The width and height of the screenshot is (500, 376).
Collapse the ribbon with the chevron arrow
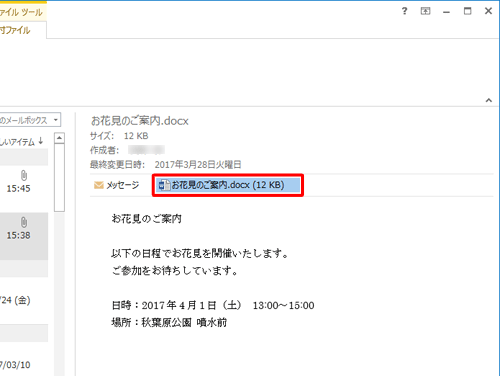[489, 100]
